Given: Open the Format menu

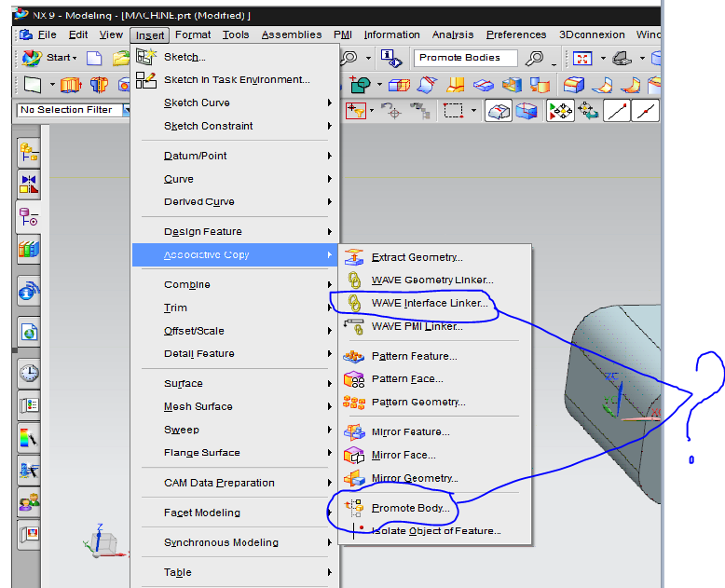Looking at the screenshot, I should point(193,34).
